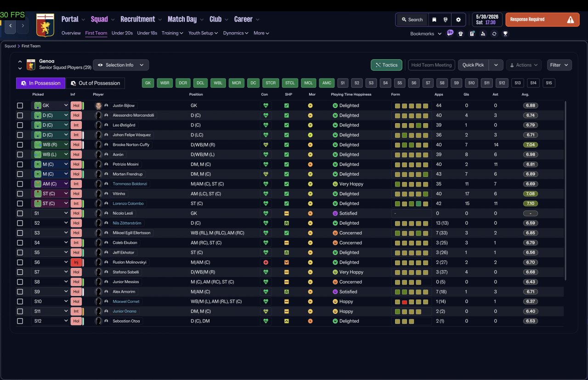Click the GK green position slot

pyautogui.click(x=148, y=83)
